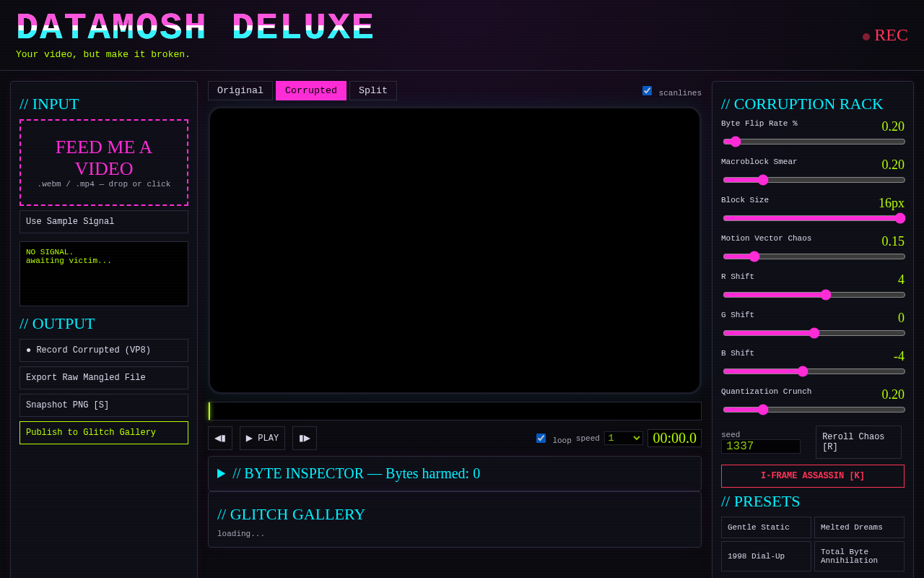Click Export Raw Mangled File
Viewport: 924px width, 578px height.
pyautogui.click(x=104, y=378)
